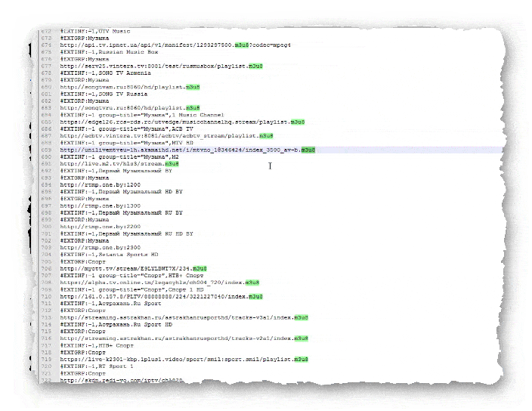532x411 pixels.
Task: Click the 'Первый Музыкальный RU HD BY' line
Action: (126, 233)
